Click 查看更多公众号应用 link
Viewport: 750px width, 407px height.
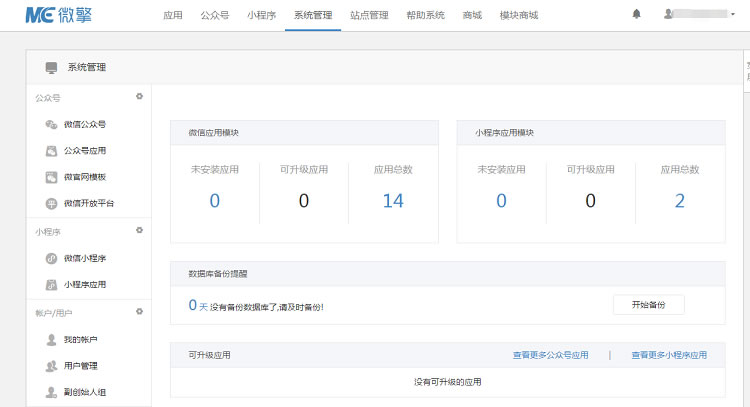tap(551, 355)
